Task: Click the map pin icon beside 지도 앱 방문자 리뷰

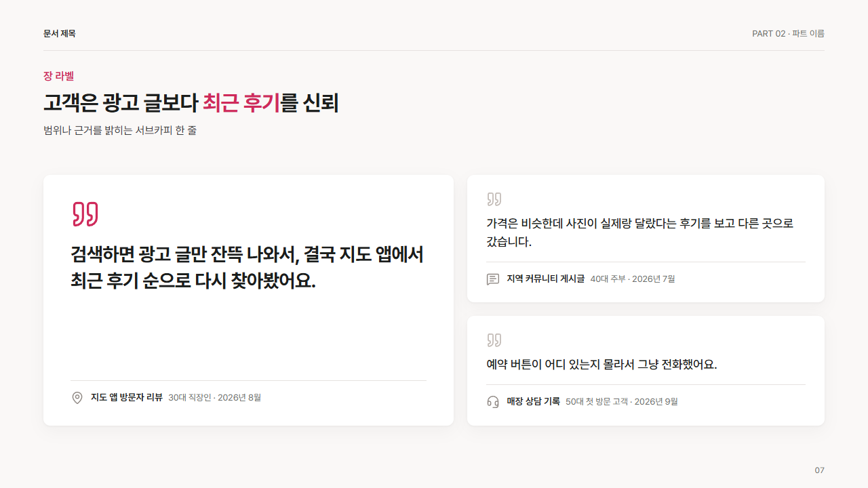Action: (x=77, y=398)
